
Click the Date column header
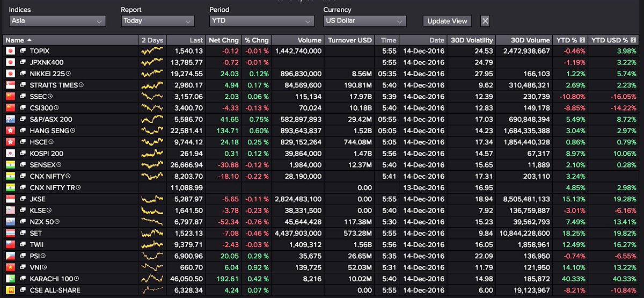click(423, 40)
